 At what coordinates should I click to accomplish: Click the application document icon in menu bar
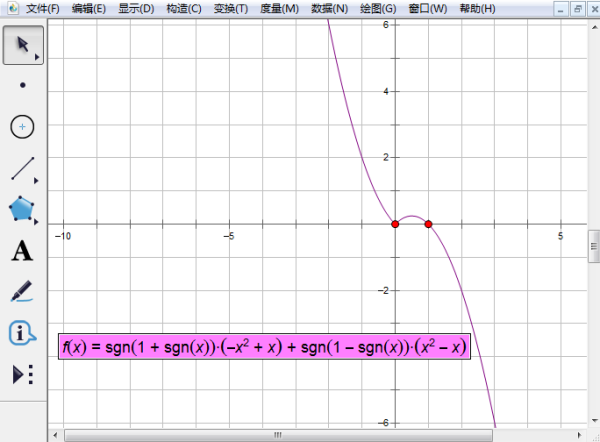click(x=13, y=8)
